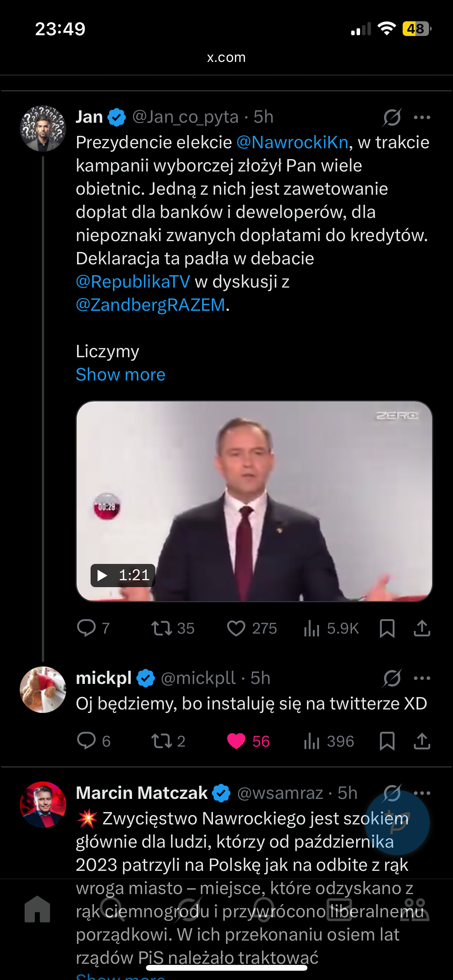Repost mickpl's reply
The width and height of the screenshot is (453, 980).
161,741
